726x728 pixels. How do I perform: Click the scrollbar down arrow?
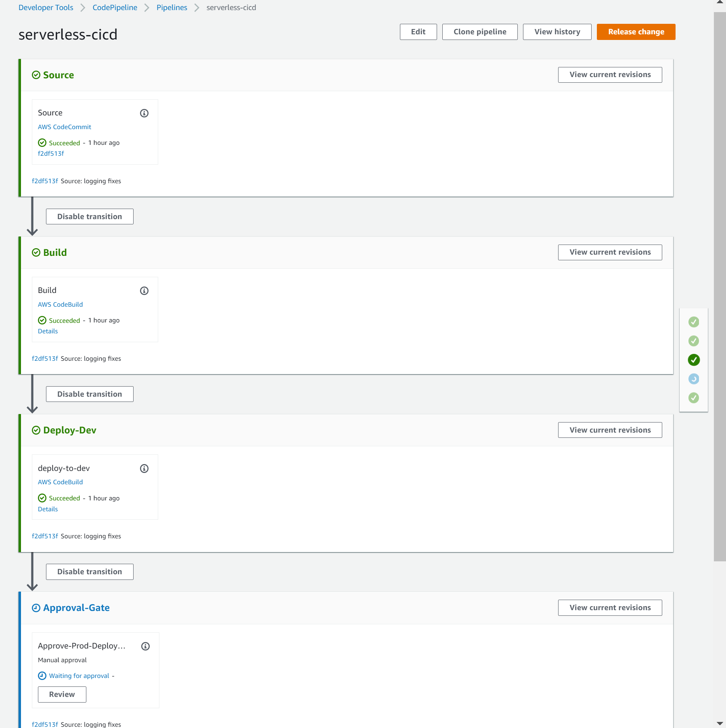click(720, 723)
